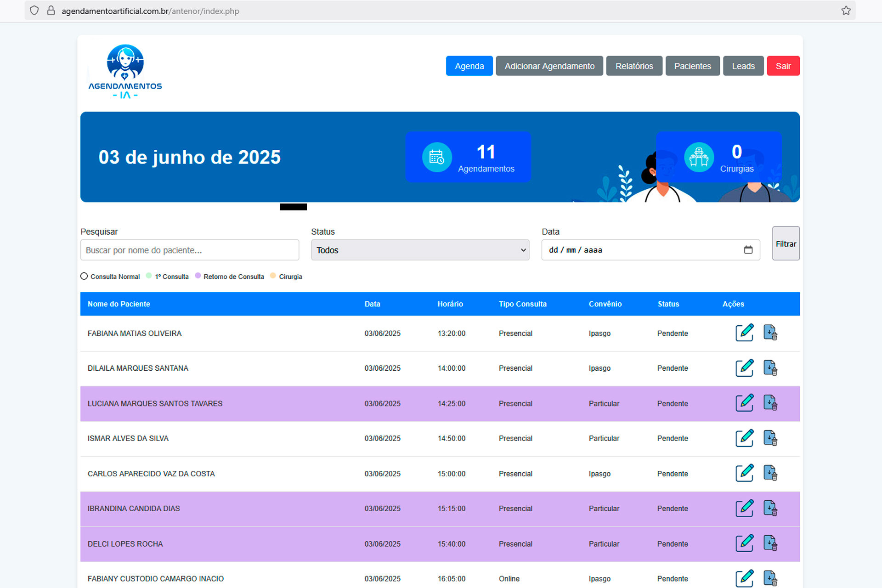The width and height of the screenshot is (882, 588).
Task: Click the browser address bar URL
Action: click(150, 11)
